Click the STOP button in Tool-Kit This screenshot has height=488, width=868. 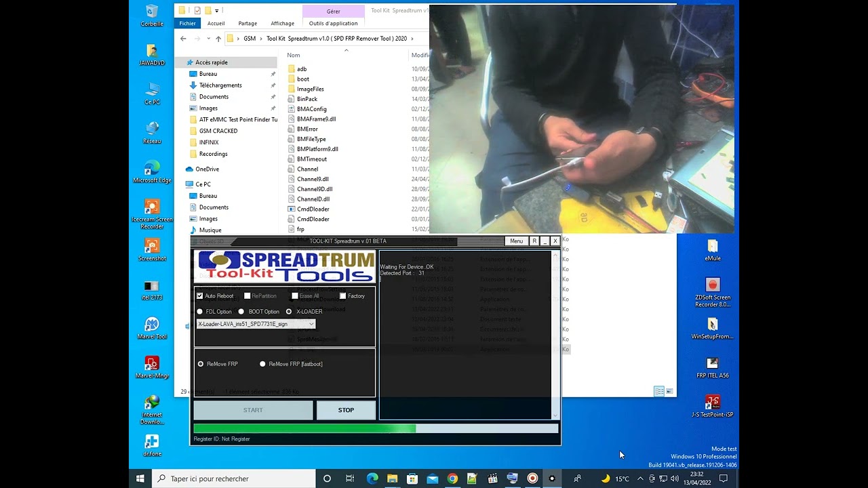click(x=346, y=410)
